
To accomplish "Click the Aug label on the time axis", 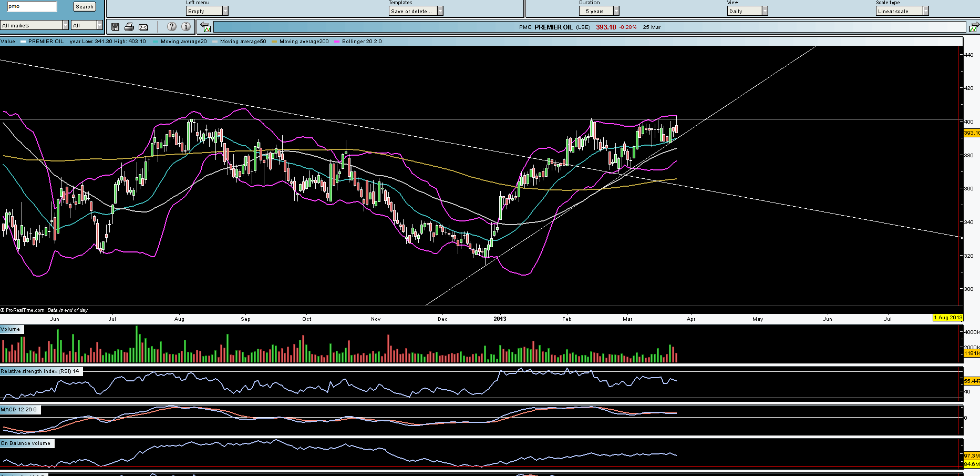I will tap(180, 319).
